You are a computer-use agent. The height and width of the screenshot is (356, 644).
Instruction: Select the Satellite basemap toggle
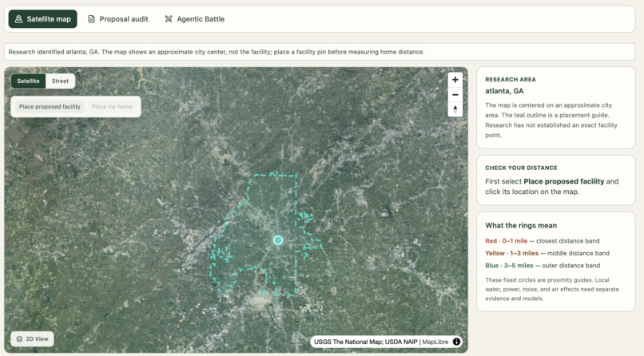(28, 81)
